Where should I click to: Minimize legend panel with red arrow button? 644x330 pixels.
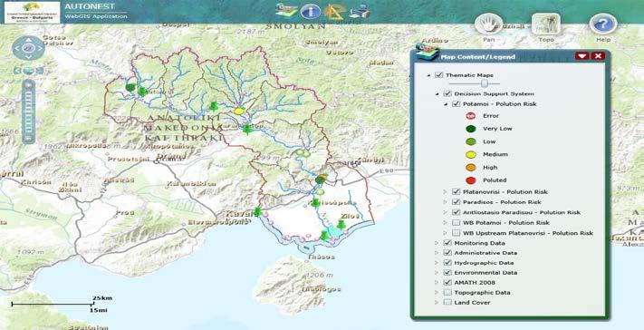click(x=582, y=56)
